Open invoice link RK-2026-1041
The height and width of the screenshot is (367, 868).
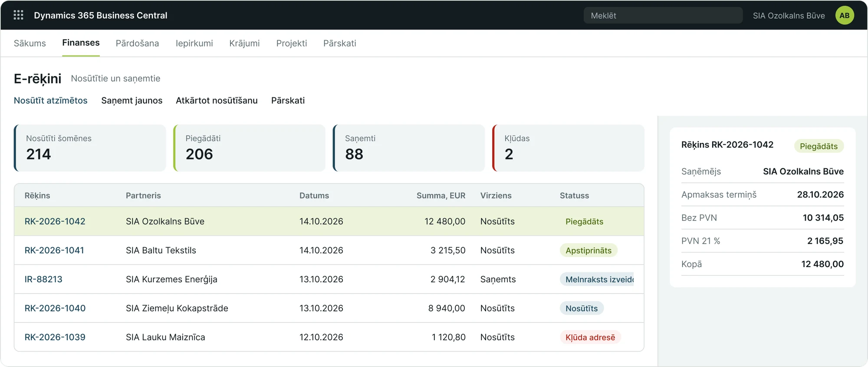point(54,250)
